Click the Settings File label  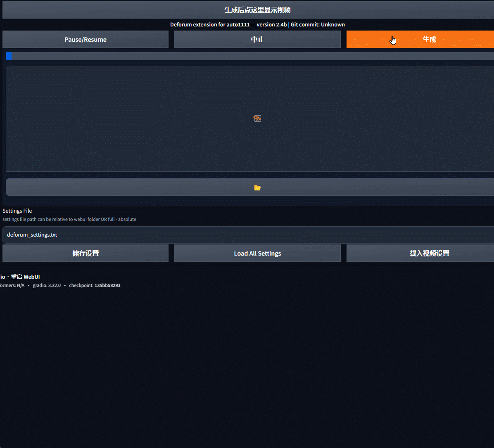(x=17, y=211)
